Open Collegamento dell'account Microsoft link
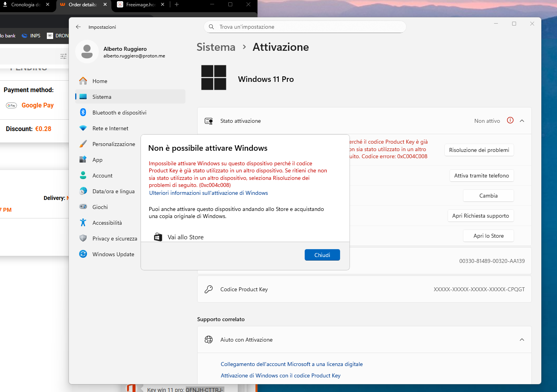The image size is (557, 392). click(x=292, y=364)
